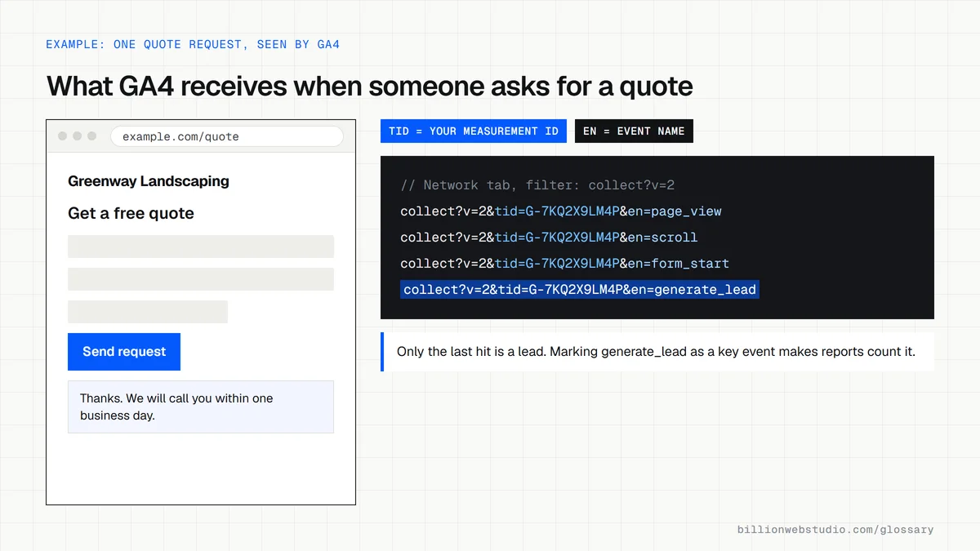Screen dimensions: 980x551
Task: Click the TID = YOUR MEASUREMENT ID label
Action: point(474,131)
